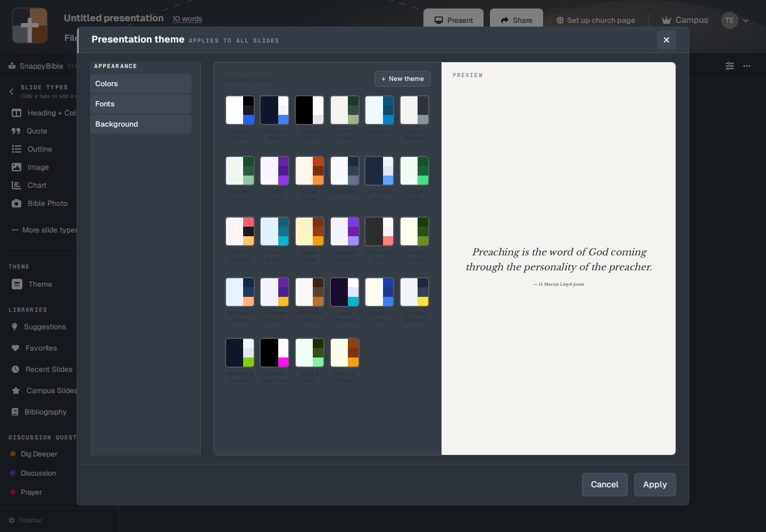Image resolution: width=766 pixels, height=532 pixels.
Task: Pick the Off-White & Rust theme
Action: point(310,292)
